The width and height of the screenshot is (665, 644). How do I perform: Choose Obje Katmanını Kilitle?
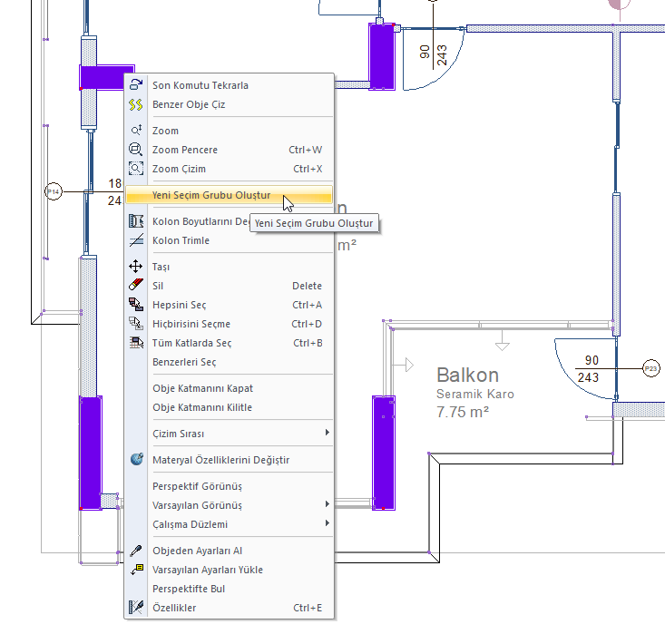[x=201, y=407]
